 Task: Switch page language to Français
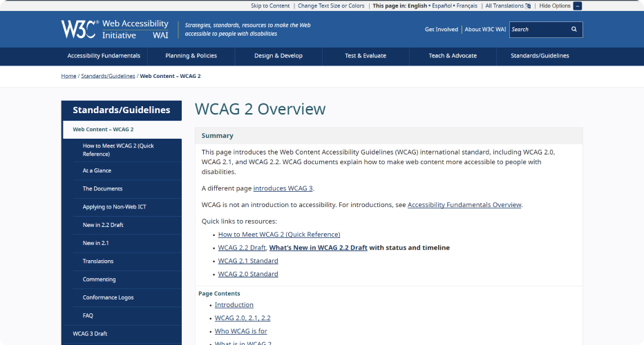pos(466,6)
